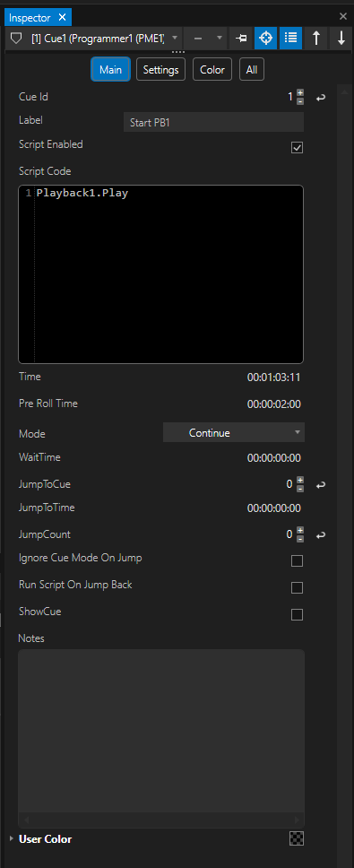The height and width of the screenshot is (868, 354).
Task: Click the JumpCount value 0
Action: point(289,534)
